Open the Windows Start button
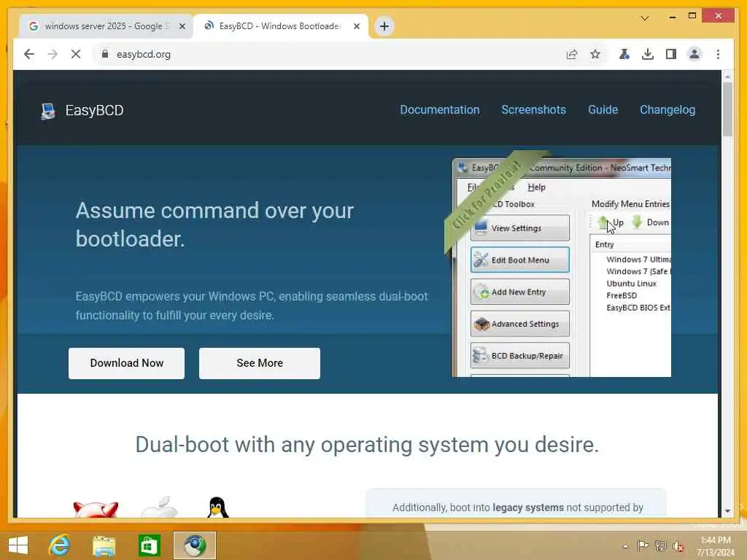This screenshot has width=747, height=560. click(18, 545)
